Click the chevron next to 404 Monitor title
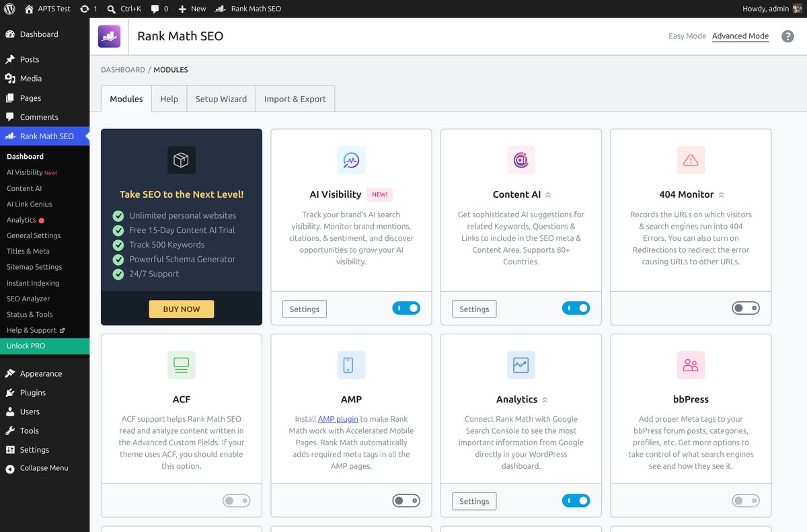This screenshot has width=807, height=532. 721,195
